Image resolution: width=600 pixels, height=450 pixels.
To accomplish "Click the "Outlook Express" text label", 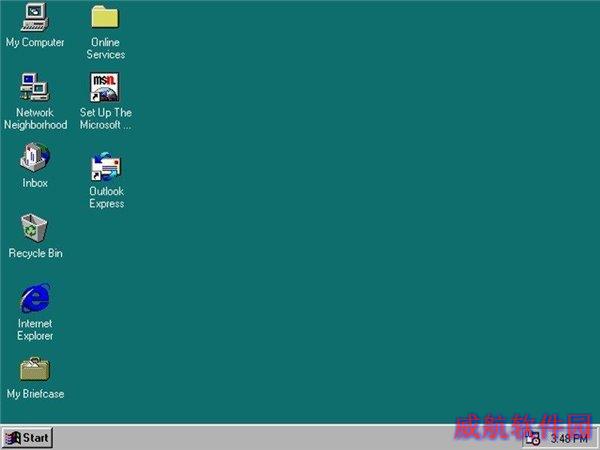I will click(106, 197).
